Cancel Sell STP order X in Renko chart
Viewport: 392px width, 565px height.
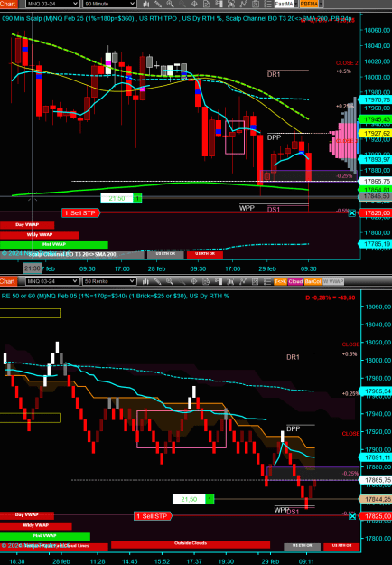pos(352,516)
